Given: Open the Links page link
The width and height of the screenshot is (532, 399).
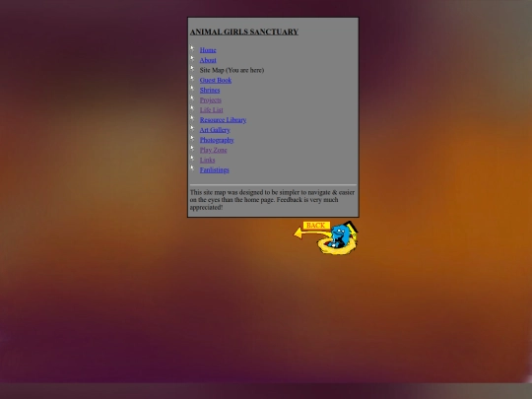Looking at the screenshot, I should (207, 161).
